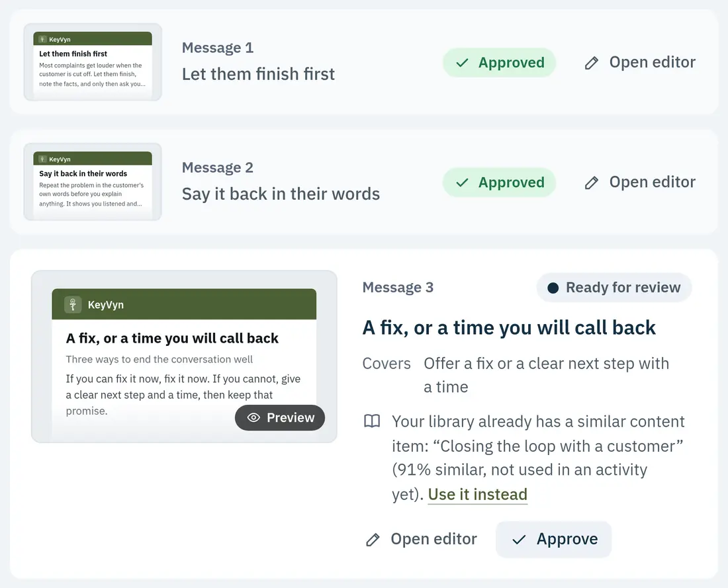This screenshot has width=728, height=588.
Task: Click 'Three ways to end the conversation well' subtitle
Action: (159, 359)
